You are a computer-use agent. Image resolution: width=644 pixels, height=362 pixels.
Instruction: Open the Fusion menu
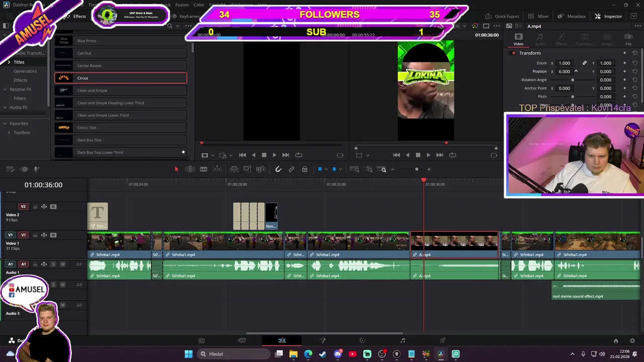pyautogui.click(x=182, y=5)
